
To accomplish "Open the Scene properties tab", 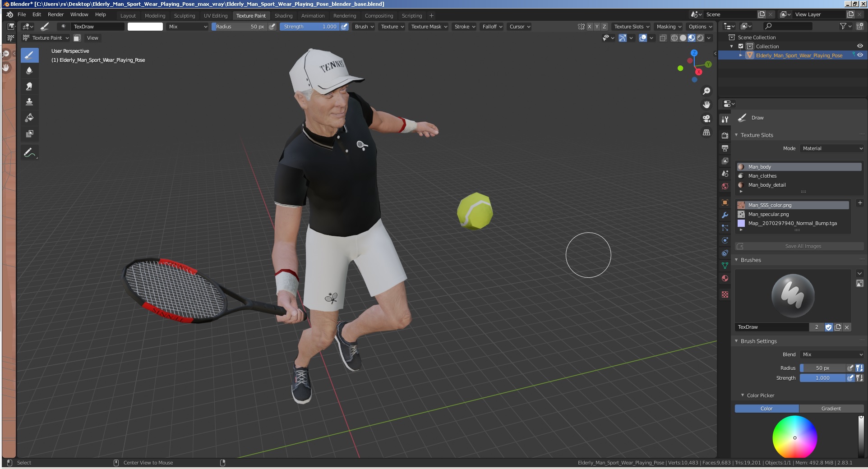I will pos(725,173).
